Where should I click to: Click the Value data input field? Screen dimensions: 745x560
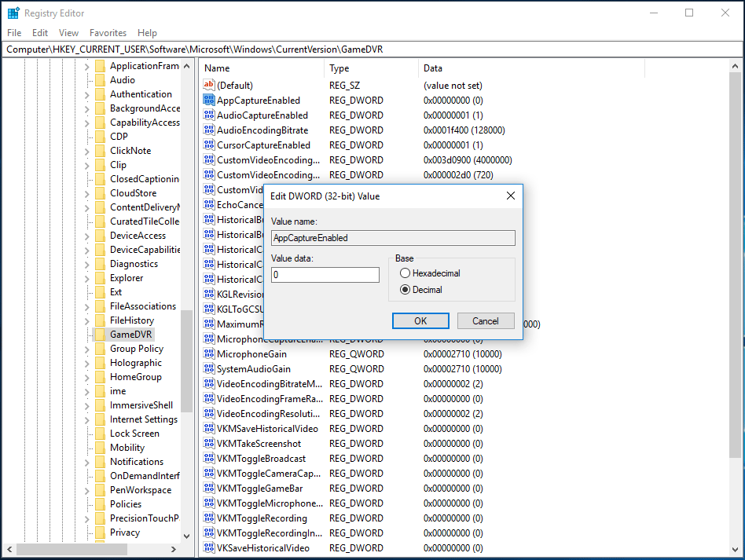coord(325,275)
